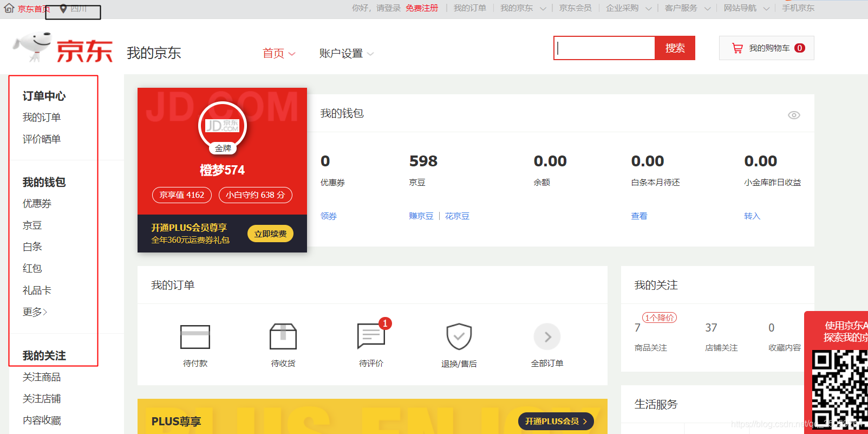Expand 我的京东 top bar dropdown
This screenshot has width=868, height=434.
[x=543, y=9]
